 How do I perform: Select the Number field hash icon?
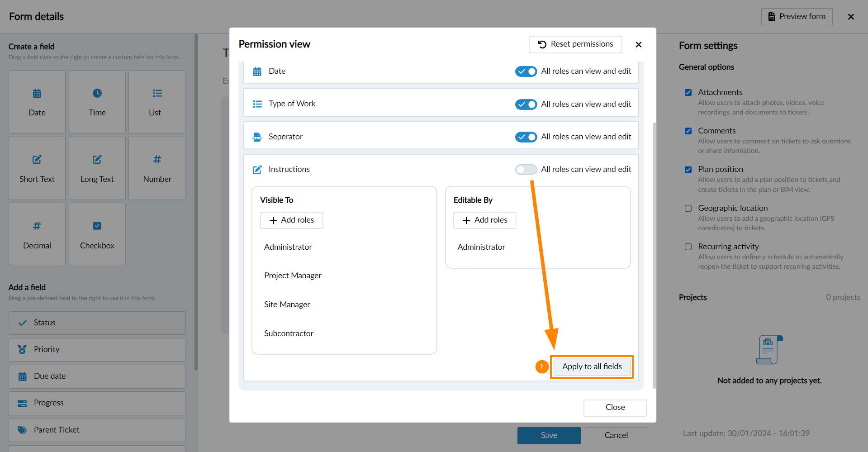(x=157, y=159)
